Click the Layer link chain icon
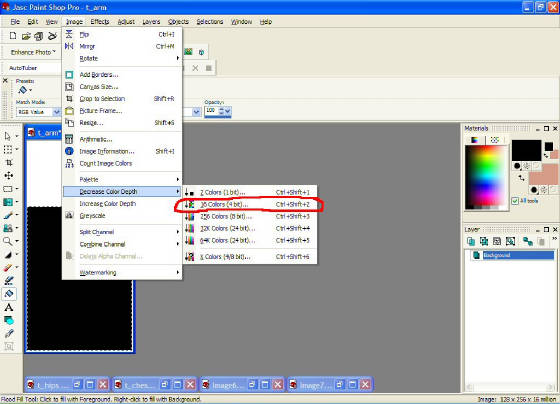Screen dimensions: 560x404 click(528, 242)
